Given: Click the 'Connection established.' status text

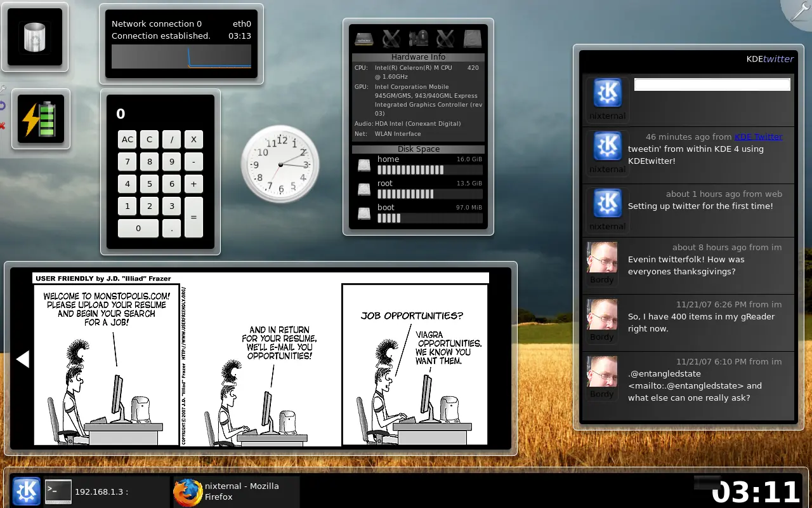Looking at the screenshot, I should click(161, 36).
